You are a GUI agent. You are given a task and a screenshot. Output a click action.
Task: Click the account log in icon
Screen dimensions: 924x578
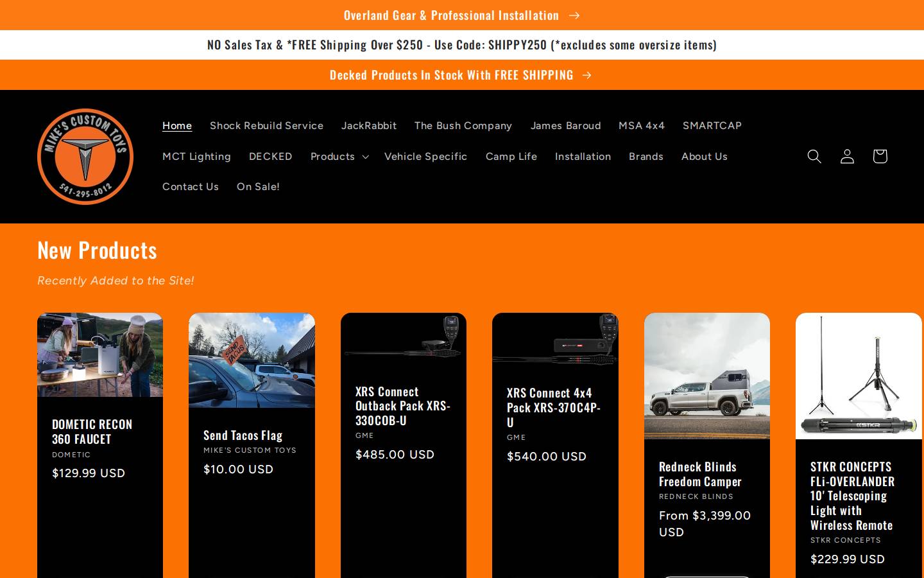tap(847, 156)
